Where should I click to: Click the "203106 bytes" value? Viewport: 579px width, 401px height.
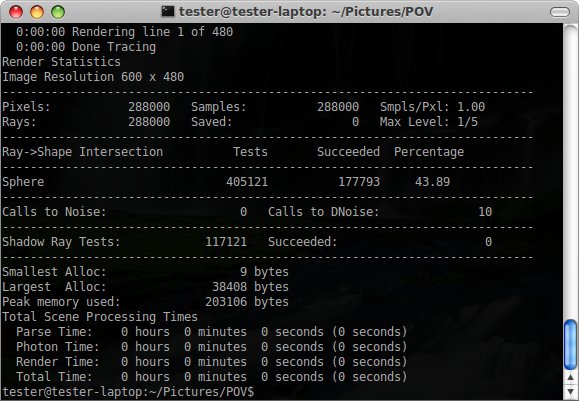247,302
